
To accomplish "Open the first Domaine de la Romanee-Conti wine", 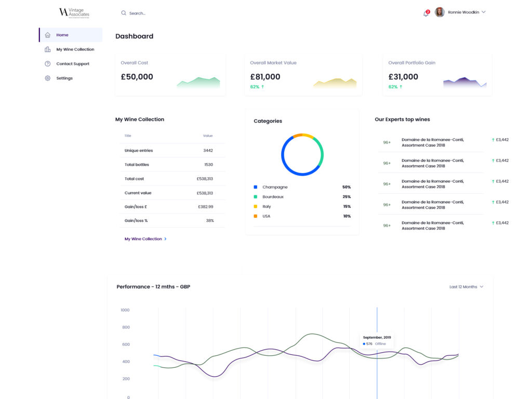I will pyautogui.click(x=433, y=142).
